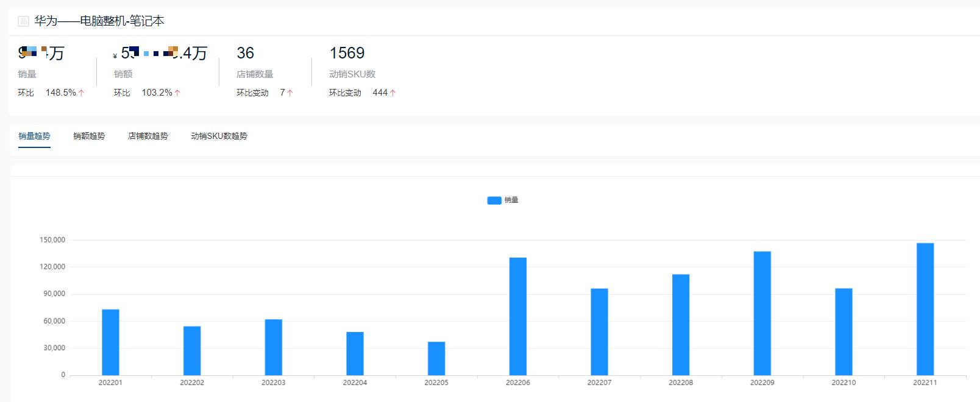This screenshot has height=402, width=980.
Task: Click the 202206 sales bar
Action: (x=518, y=316)
